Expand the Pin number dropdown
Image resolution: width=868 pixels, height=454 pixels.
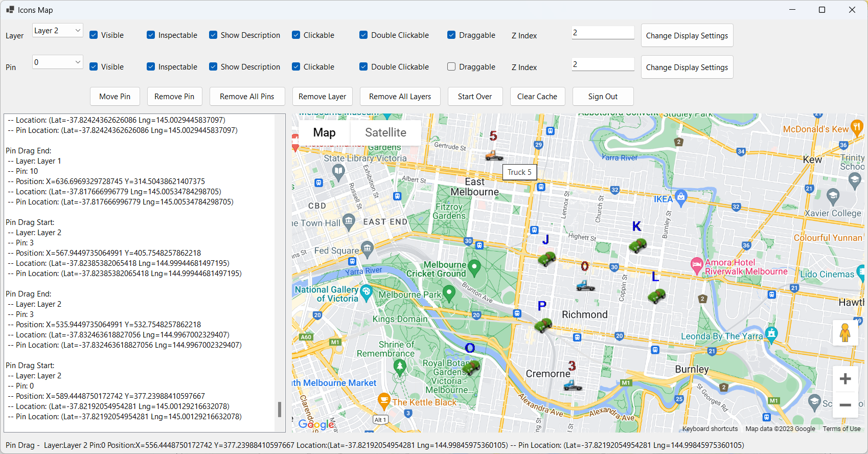(57, 62)
